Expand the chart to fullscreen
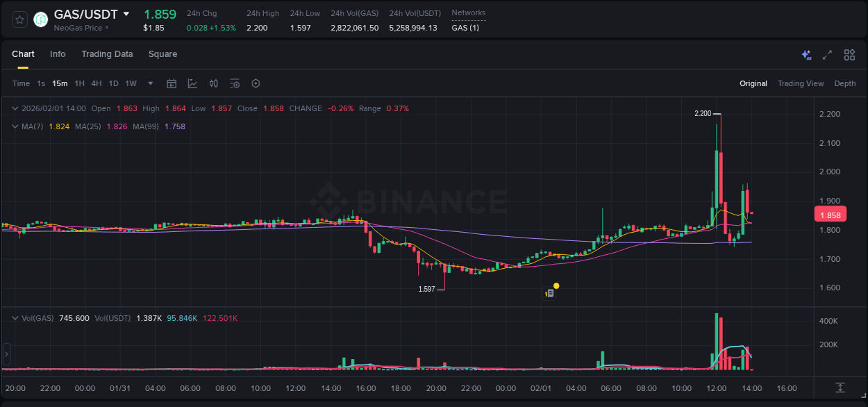The width and height of the screenshot is (868, 407). [826, 54]
